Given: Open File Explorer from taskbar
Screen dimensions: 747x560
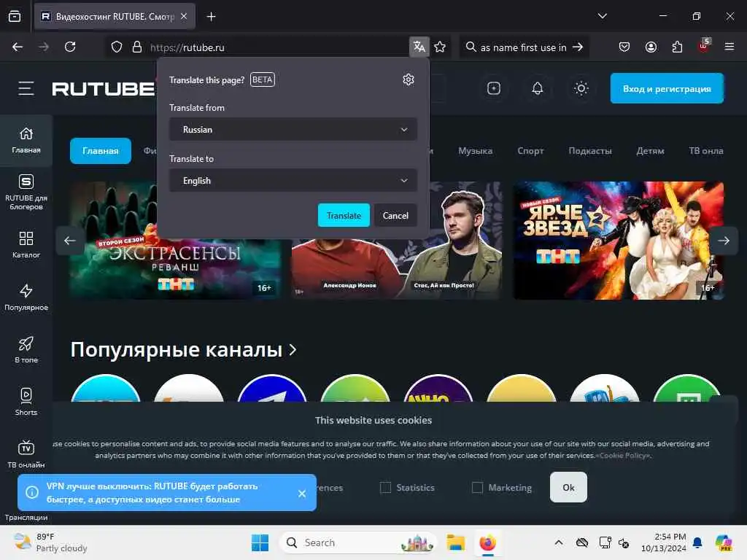Looking at the screenshot, I should coord(455,542).
